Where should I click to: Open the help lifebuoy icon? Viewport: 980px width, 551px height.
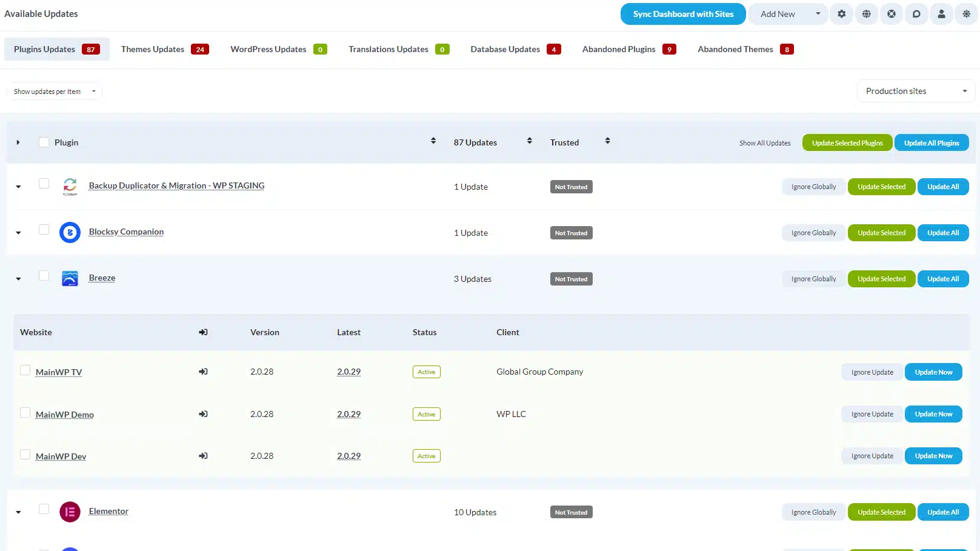891,14
